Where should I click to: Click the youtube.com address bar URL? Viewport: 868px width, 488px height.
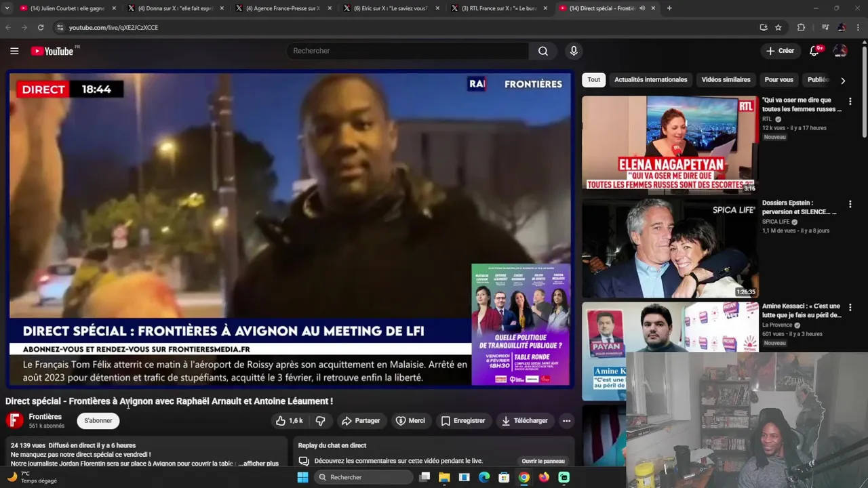pos(113,27)
